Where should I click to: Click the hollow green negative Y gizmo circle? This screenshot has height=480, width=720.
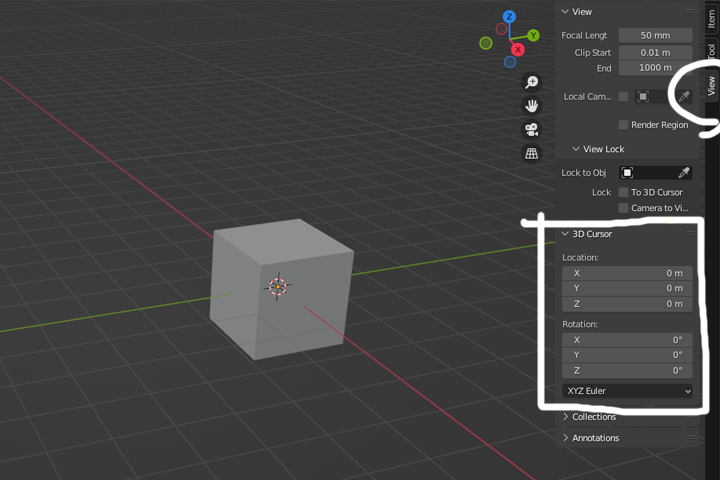486,43
